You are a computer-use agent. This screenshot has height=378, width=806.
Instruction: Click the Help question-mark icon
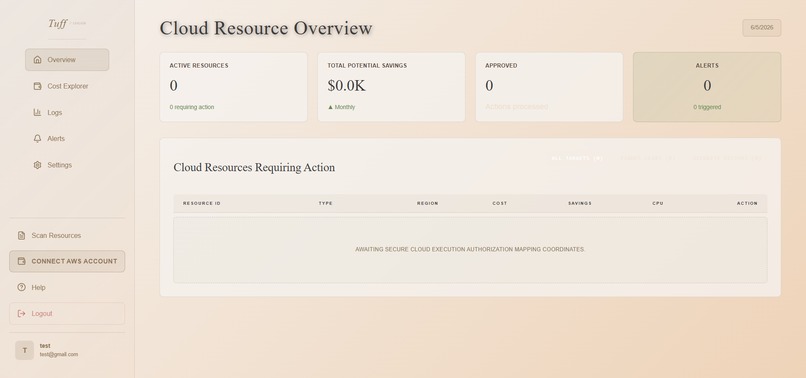pyautogui.click(x=22, y=287)
